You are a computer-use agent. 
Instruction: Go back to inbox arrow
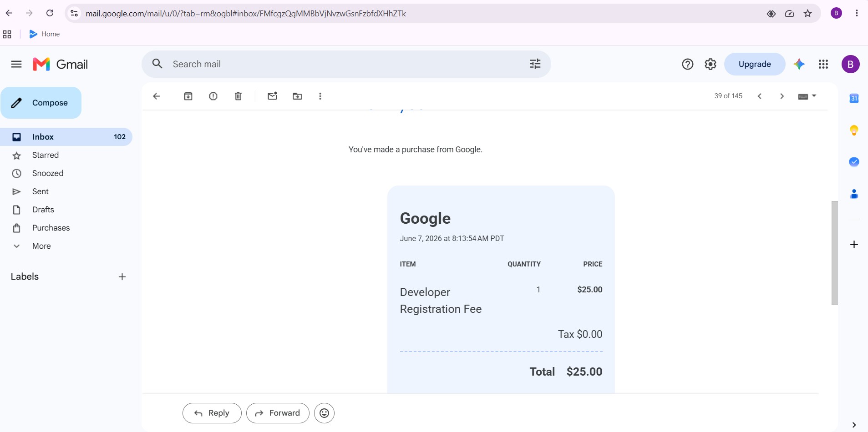tap(157, 96)
